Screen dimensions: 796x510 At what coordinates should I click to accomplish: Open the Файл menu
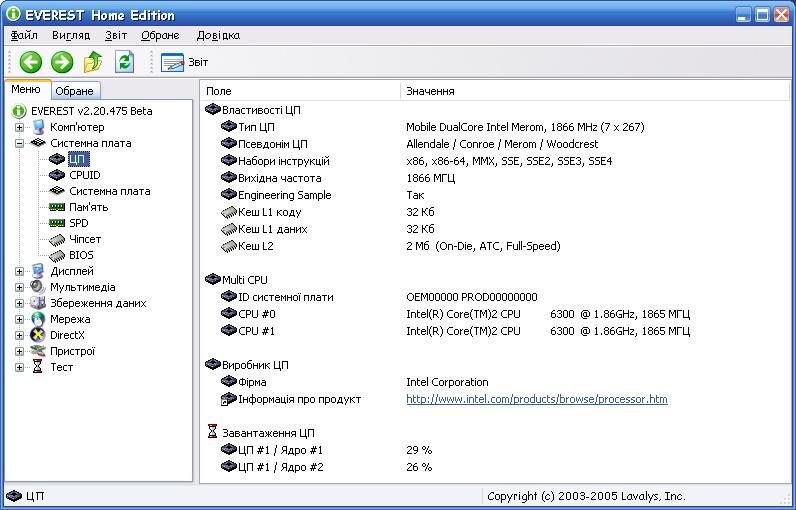[x=24, y=36]
